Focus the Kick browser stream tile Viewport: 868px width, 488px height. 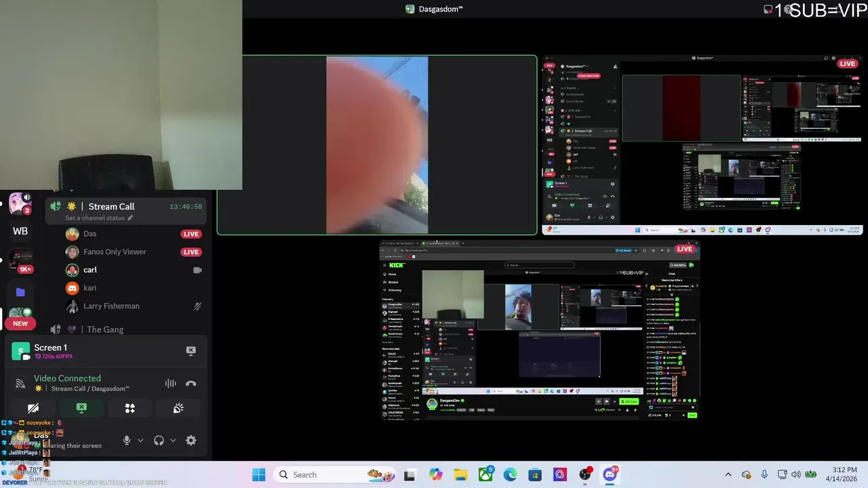pos(539,330)
